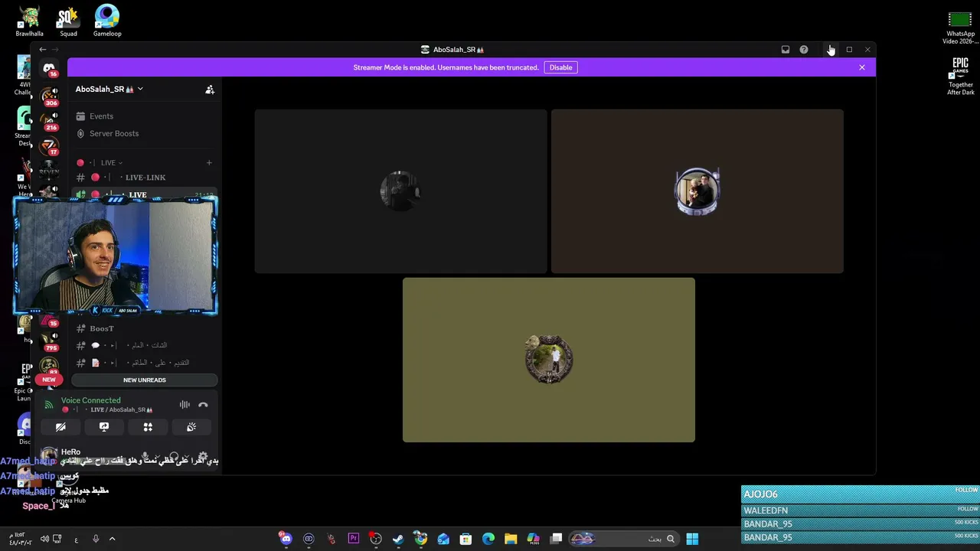The height and width of the screenshot is (551, 980).
Task: Open the voice activities launcher
Action: click(148, 427)
